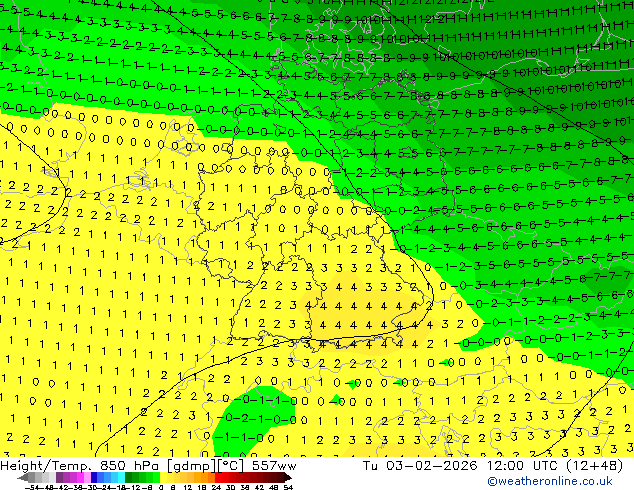Screen dimensions: 634x490
Task: Pick the yellow 0°C swatch in the legend
Action: click(x=163, y=477)
